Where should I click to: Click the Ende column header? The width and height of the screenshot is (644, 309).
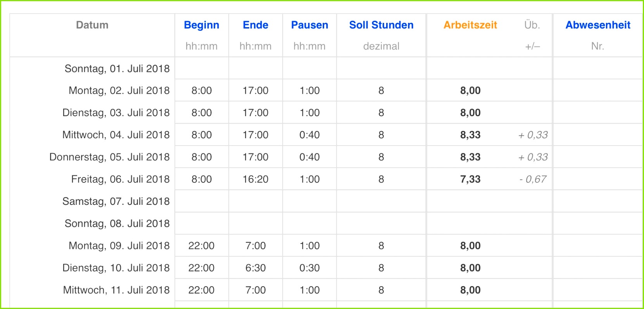click(256, 25)
